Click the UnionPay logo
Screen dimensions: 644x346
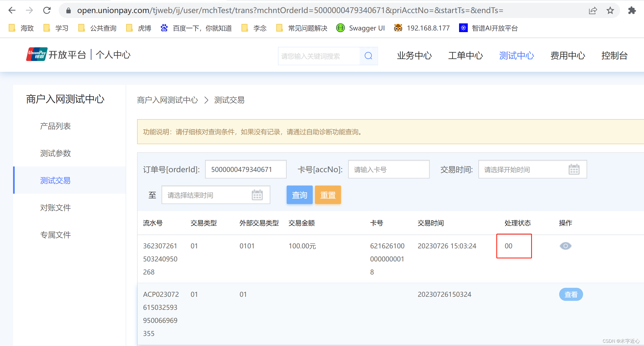click(x=37, y=54)
